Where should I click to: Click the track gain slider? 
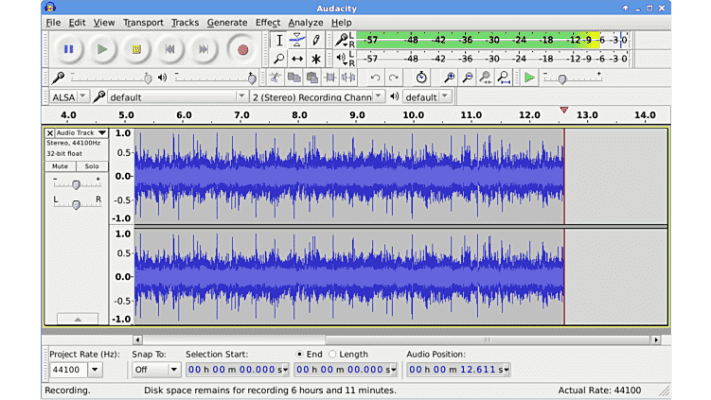click(x=76, y=184)
